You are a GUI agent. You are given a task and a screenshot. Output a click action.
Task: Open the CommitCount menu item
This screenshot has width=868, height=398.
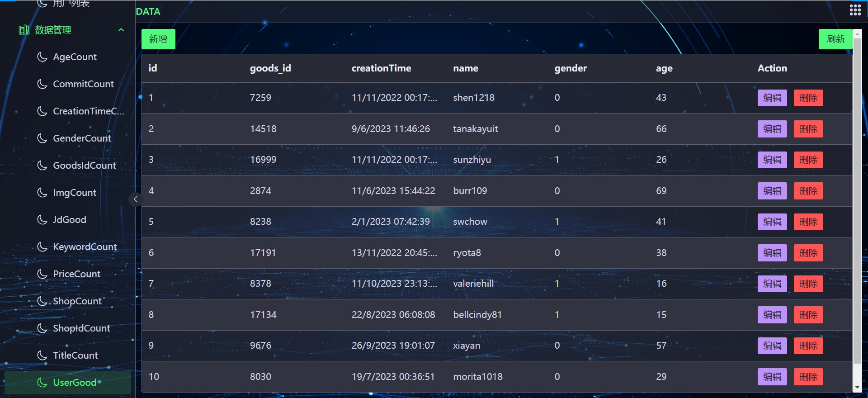pyautogui.click(x=68, y=84)
